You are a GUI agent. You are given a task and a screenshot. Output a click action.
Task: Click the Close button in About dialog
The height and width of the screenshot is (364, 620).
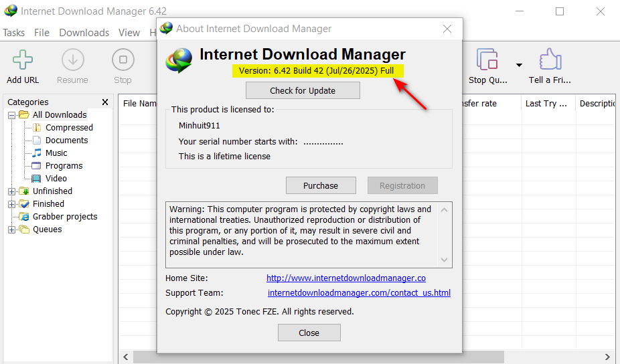click(x=309, y=333)
